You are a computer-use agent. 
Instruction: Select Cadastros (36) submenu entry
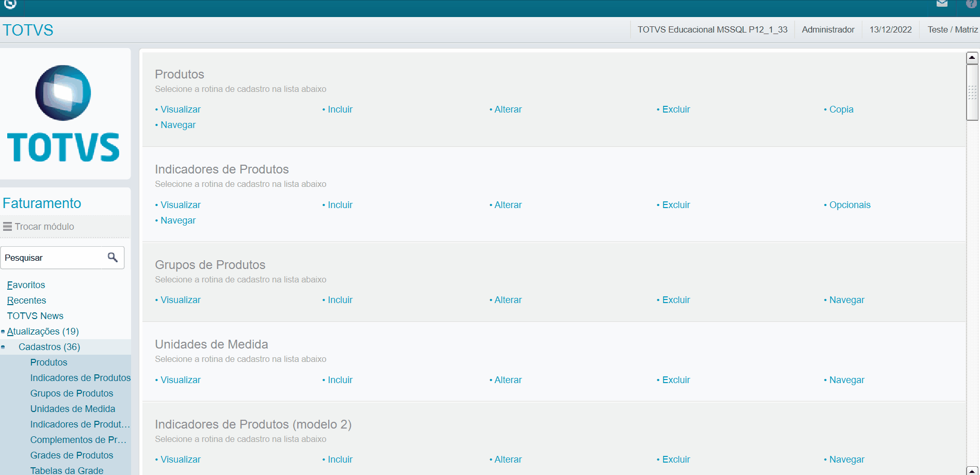tap(50, 347)
